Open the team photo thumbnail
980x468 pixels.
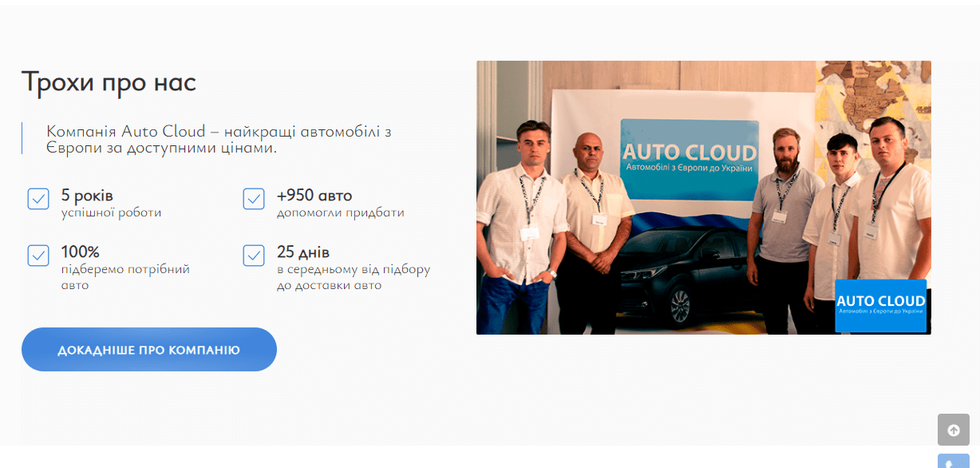click(704, 197)
